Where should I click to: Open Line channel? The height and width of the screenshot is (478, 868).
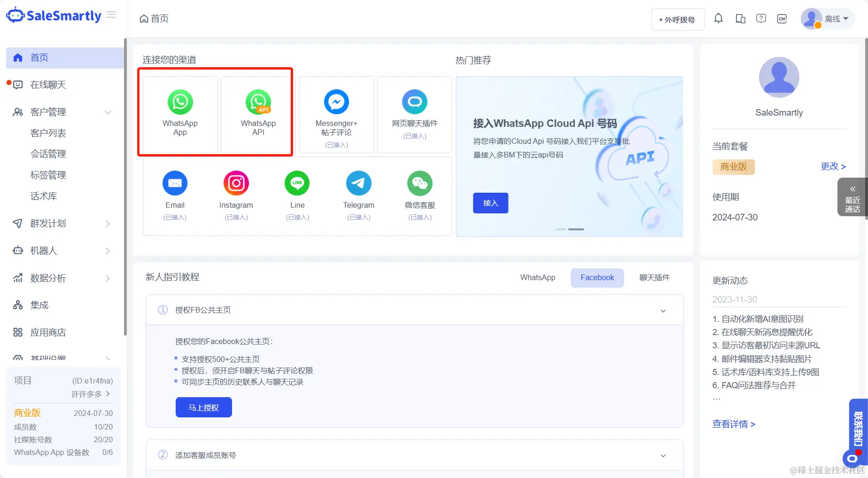coord(297,196)
